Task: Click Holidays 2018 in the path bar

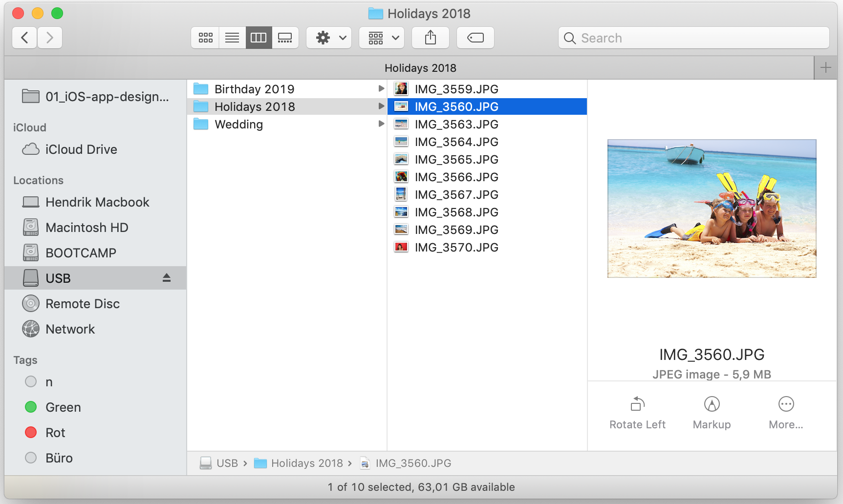Action: click(299, 463)
